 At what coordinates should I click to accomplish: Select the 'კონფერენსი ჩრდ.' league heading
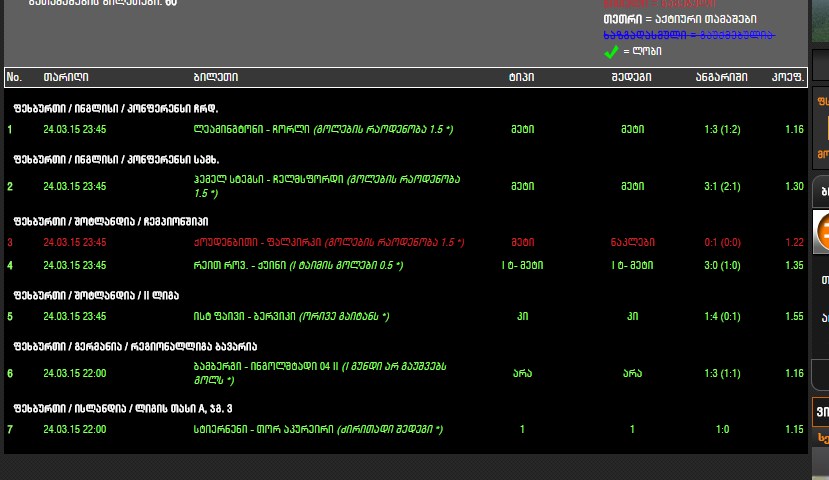[116, 108]
